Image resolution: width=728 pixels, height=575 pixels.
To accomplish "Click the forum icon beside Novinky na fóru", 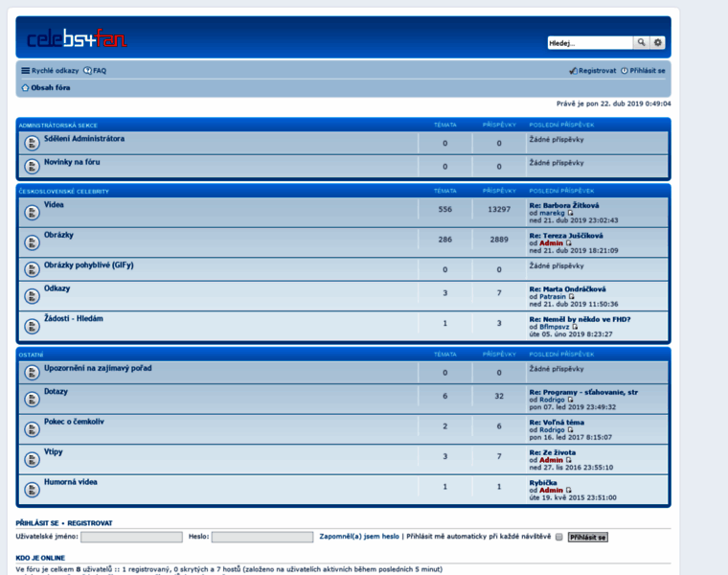I will click(32, 166).
